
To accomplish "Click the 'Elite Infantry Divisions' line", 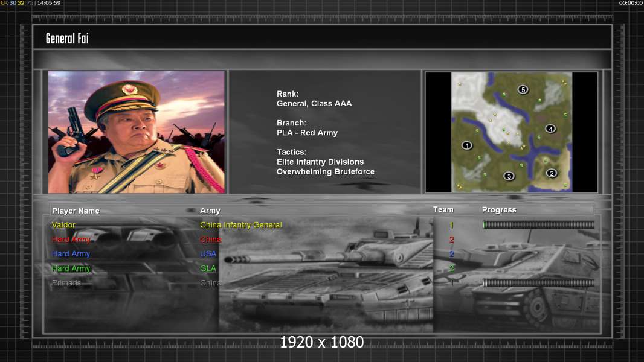I will pos(320,162).
